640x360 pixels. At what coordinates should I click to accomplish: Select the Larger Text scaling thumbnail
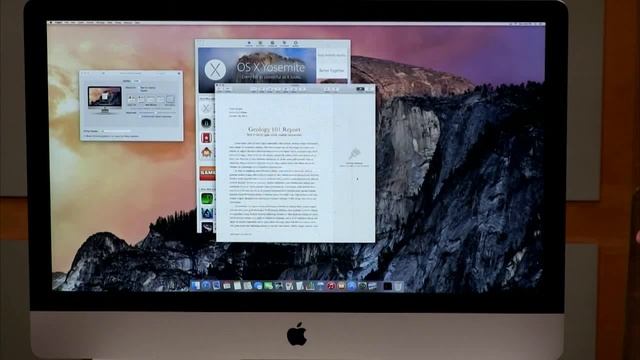point(132,99)
